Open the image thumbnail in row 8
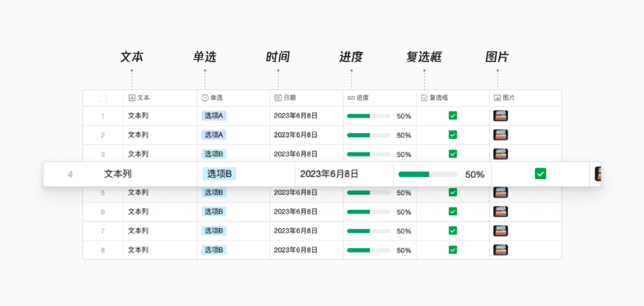Image resolution: width=644 pixels, height=306 pixels. [500, 250]
